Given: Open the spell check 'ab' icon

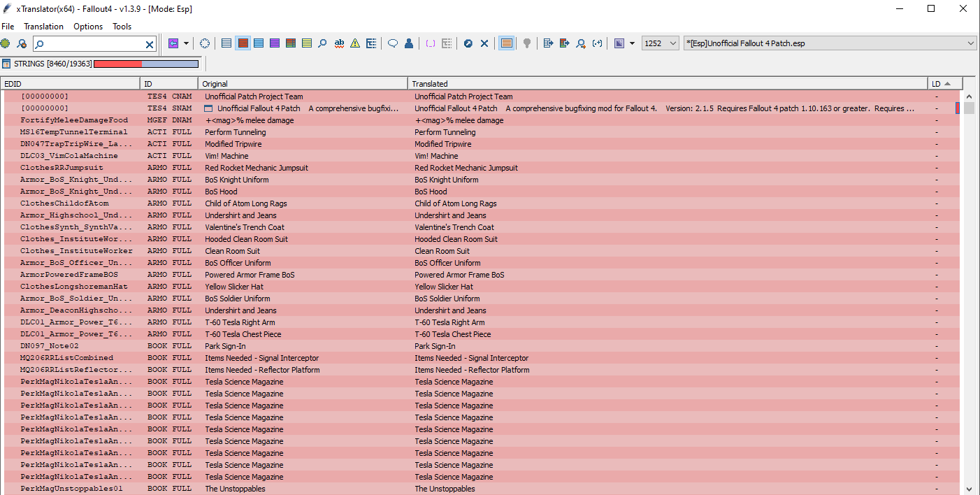Looking at the screenshot, I should (x=339, y=43).
